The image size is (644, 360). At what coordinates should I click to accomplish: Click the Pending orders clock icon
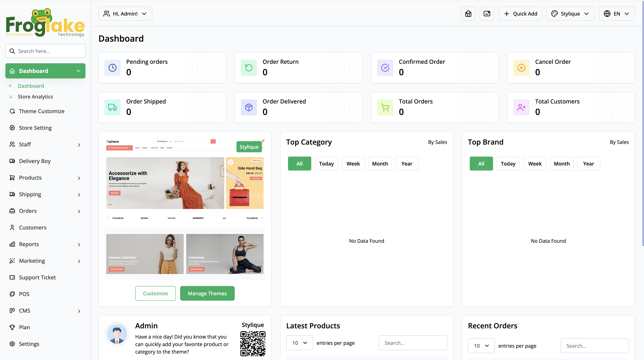[x=113, y=68]
